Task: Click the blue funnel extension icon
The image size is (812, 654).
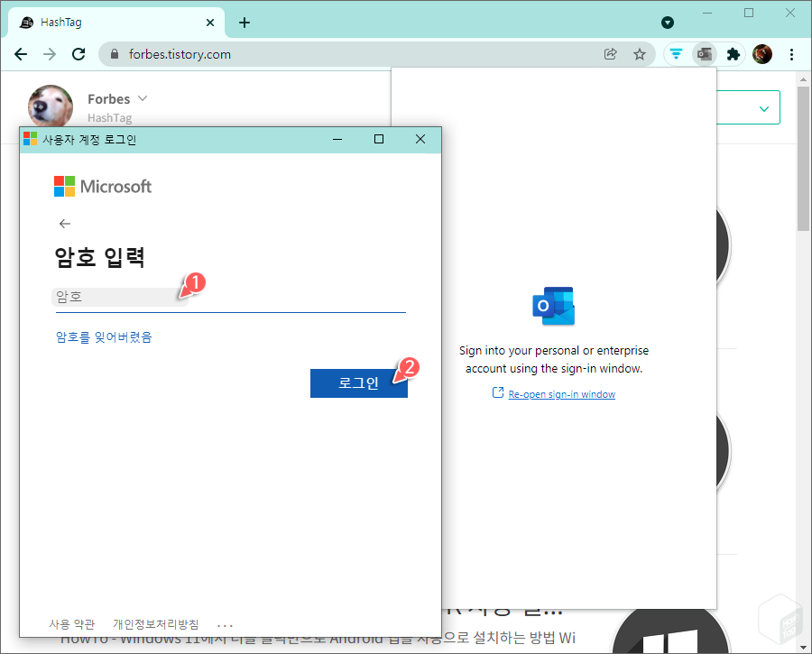Action: click(x=676, y=54)
